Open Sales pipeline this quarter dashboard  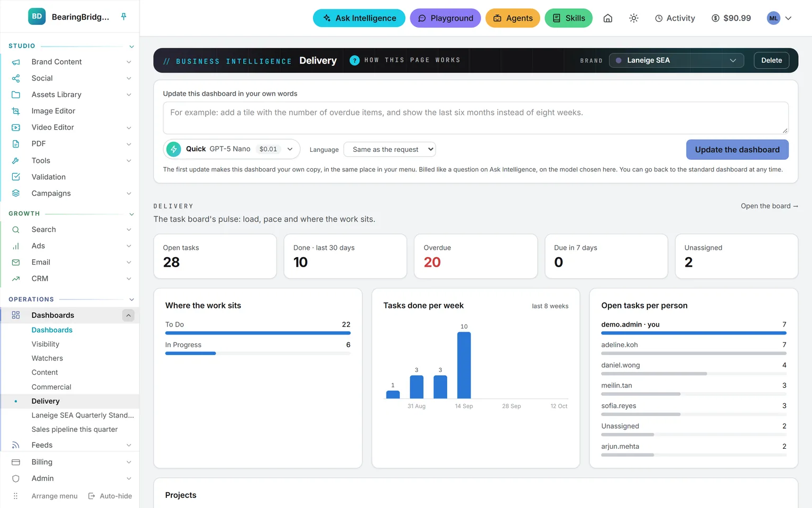pyautogui.click(x=75, y=429)
